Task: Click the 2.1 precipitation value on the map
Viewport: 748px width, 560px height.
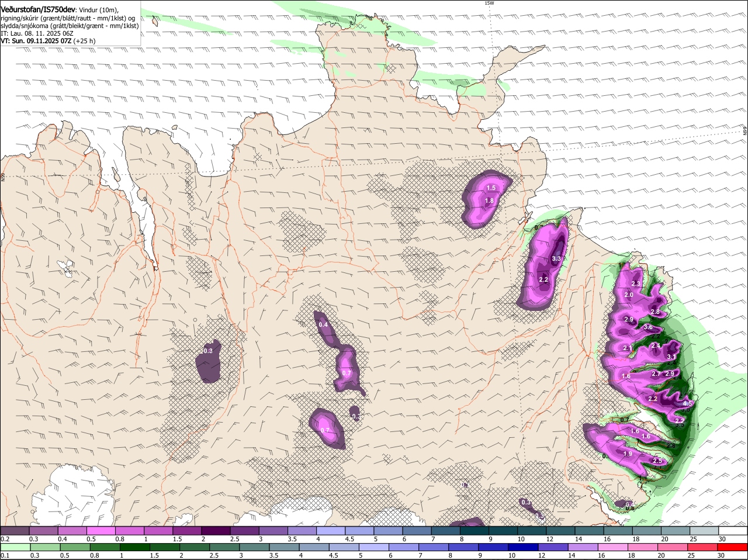Action: (628, 348)
